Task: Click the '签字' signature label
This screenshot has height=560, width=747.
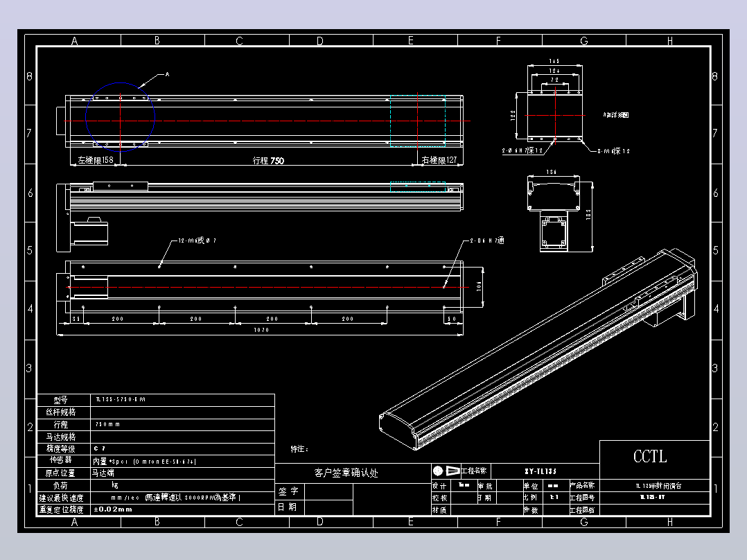Action: pyautogui.click(x=289, y=491)
